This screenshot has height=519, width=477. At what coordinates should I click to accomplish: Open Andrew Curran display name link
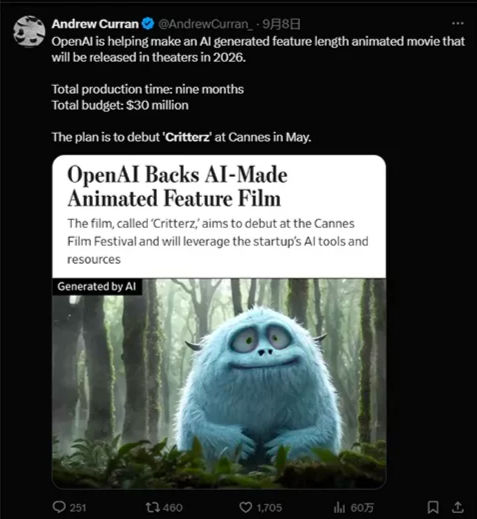(95, 24)
